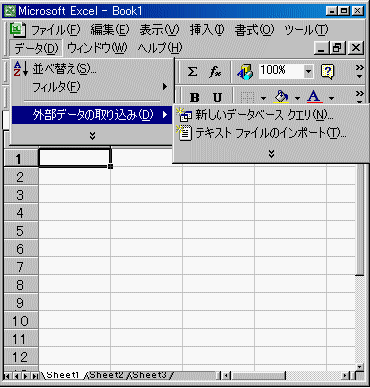The image size is (370, 388).
Task: Click the workbook icon beside ファイル menu
Action: tap(18, 30)
